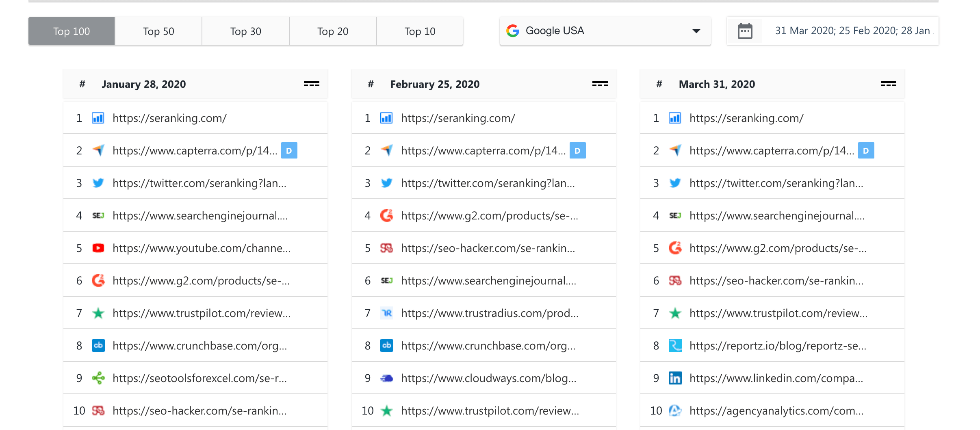Image resolution: width=980 pixels, height=430 pixels.
Task: Open February trustradius.com/prod... link
Action: coord(490,313)
